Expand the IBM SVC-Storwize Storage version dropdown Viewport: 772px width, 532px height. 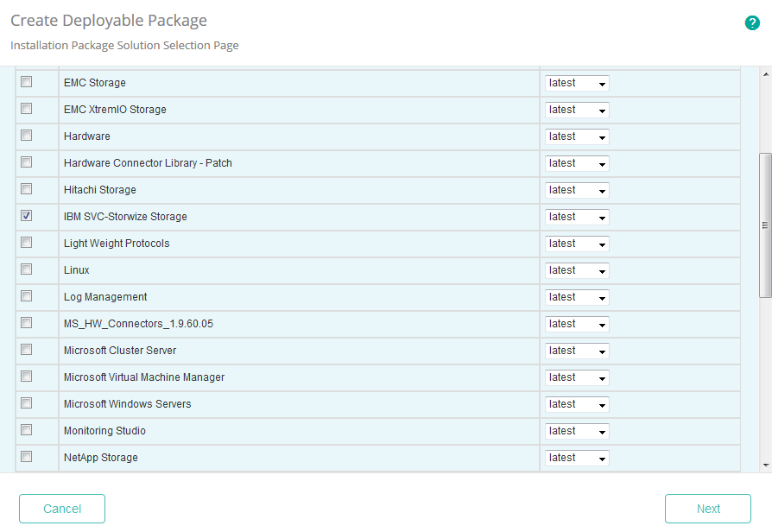click(576, 217)
